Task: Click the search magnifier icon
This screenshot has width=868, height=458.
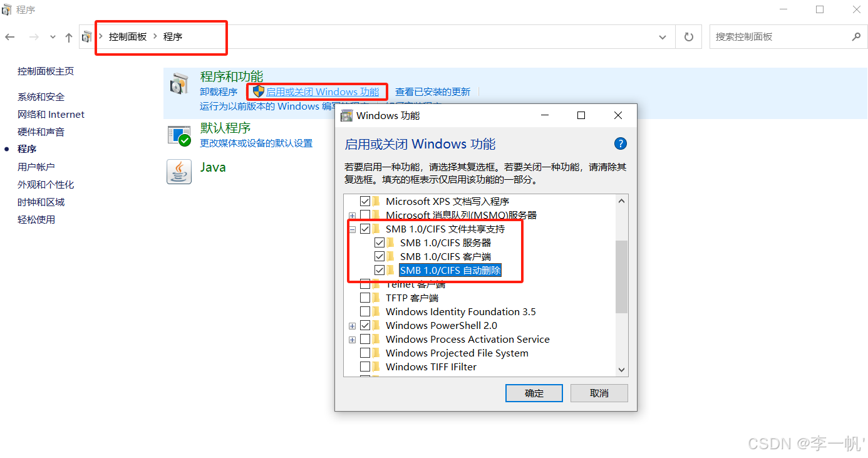Action: click(856, 37)
